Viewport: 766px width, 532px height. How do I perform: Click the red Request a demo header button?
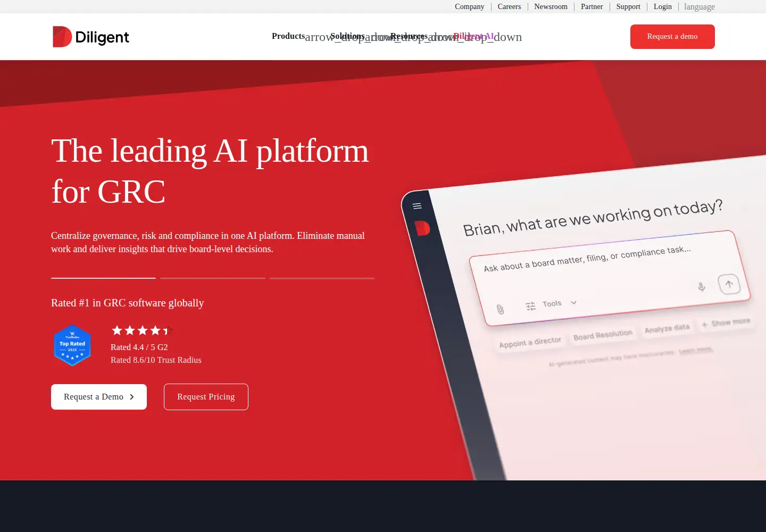pyautogui.click(x=672, y=37)
